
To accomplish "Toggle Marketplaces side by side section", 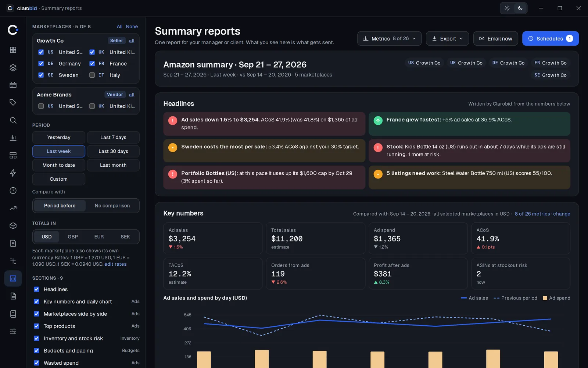I will [x=37, y=314].
